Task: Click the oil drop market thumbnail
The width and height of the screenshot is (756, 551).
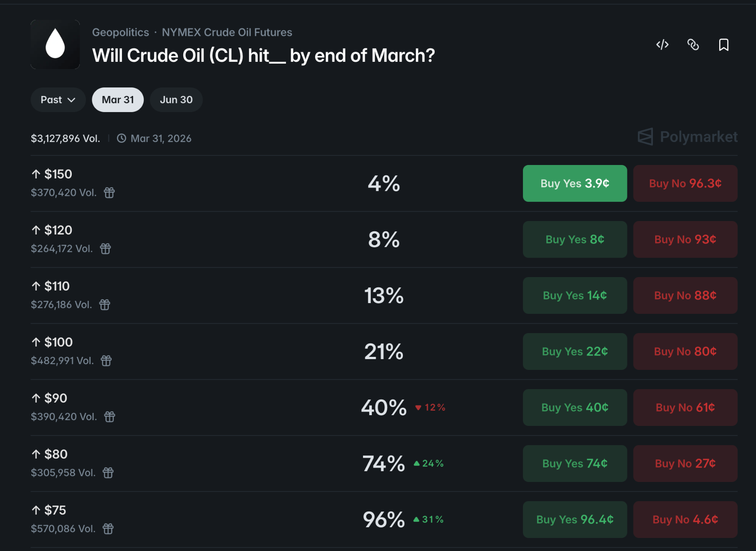Action: tap(55, 44)
